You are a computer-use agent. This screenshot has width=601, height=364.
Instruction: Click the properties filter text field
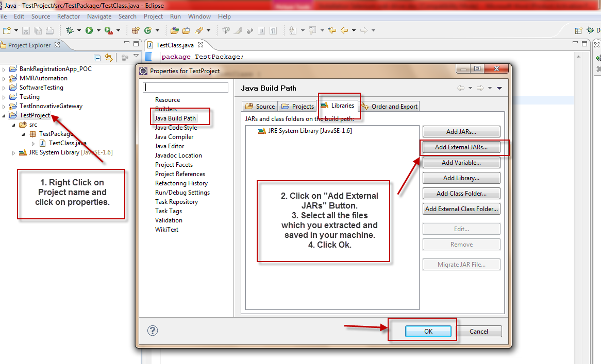[186, 88]
